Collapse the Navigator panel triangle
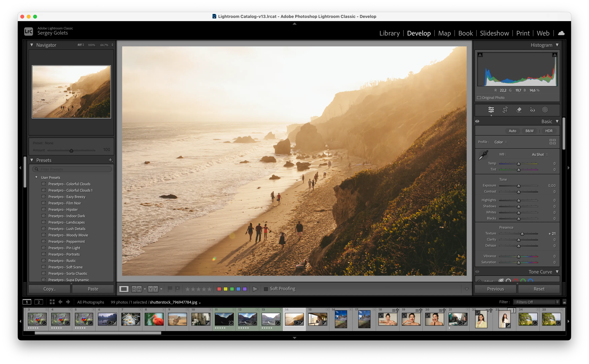The width and height of the screenshot is (589, 364). [32, 45]
